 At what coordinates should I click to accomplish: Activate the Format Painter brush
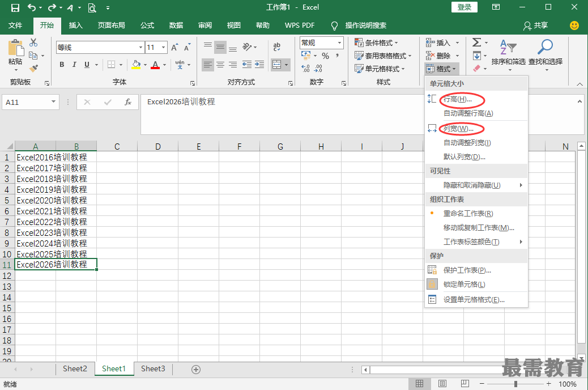point(33,69)
